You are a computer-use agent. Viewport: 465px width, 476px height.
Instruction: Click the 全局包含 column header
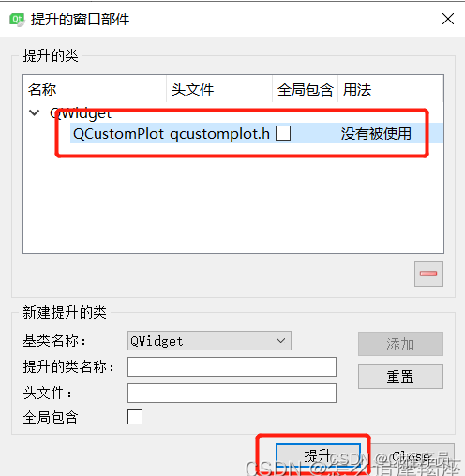click(x=306, y=89)
